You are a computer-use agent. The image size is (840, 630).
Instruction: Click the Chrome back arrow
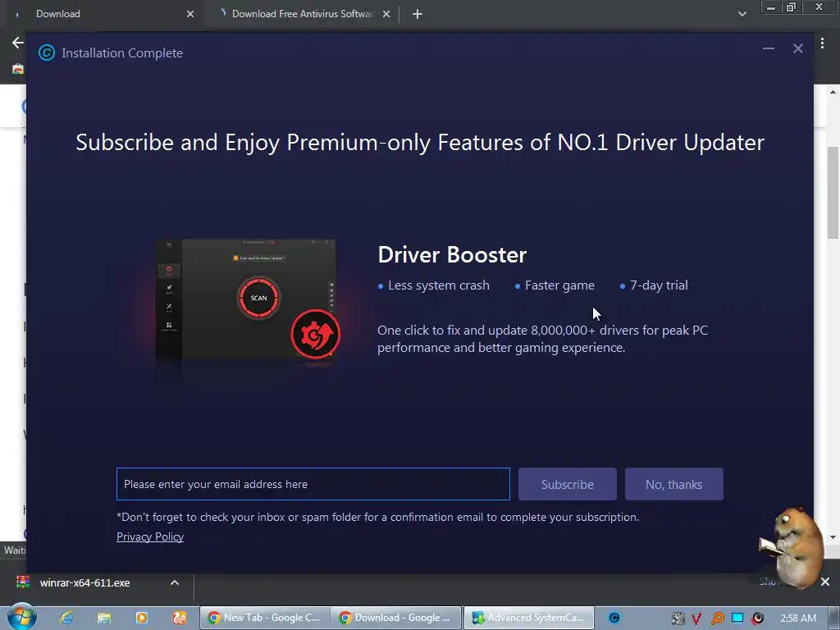tap(18, 43)
